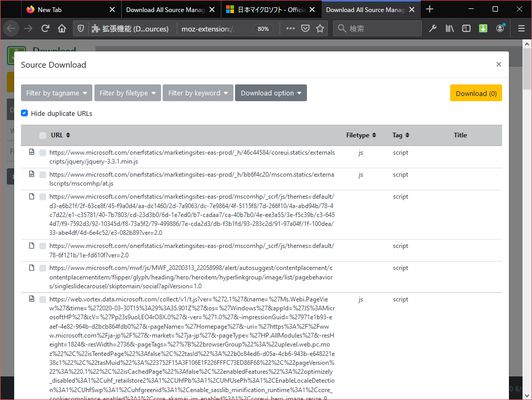Tick the select-all checkbox in header
This screenshot has width=532, height=400.
(x=43, y=135)
